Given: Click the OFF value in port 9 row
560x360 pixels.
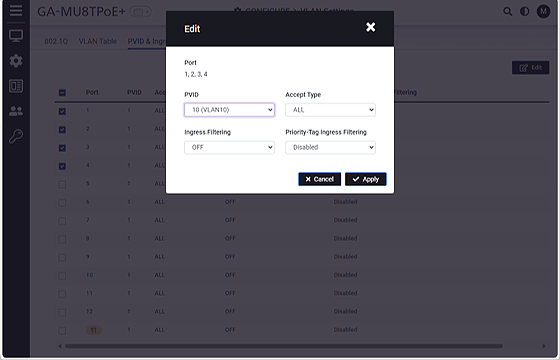Looking at the screenshot, I should point(230,256).
